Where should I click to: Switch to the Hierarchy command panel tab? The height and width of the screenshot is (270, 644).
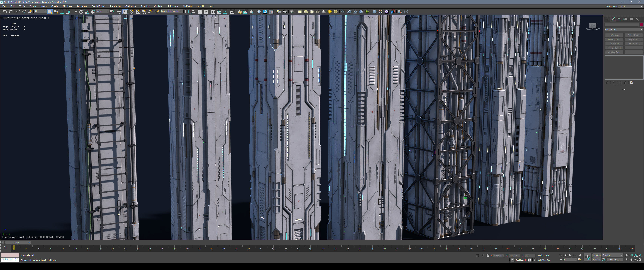click(x=619, y=19)
